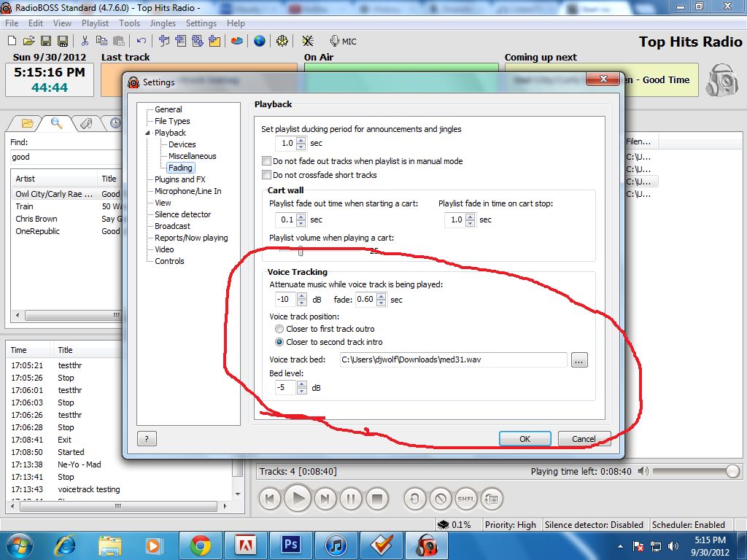Open help with the question mark button
The height and width of the screenshot is (560, 747).
147,438
